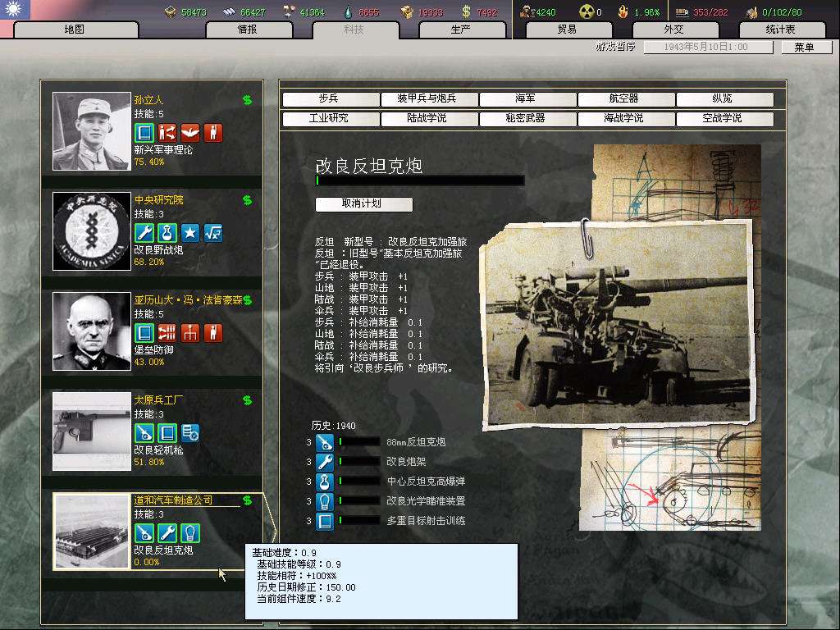Click 中央研究院's white star icon

click(x=190, y=233)
